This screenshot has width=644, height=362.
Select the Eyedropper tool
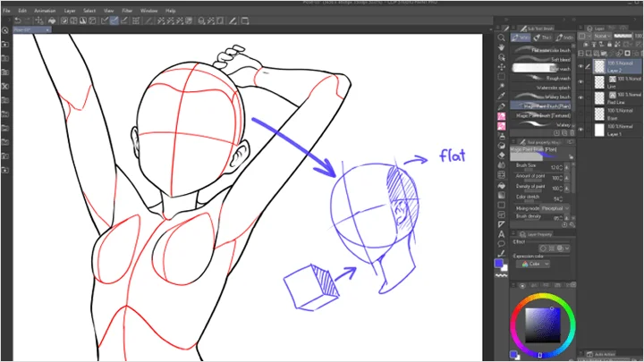(502, 96)
